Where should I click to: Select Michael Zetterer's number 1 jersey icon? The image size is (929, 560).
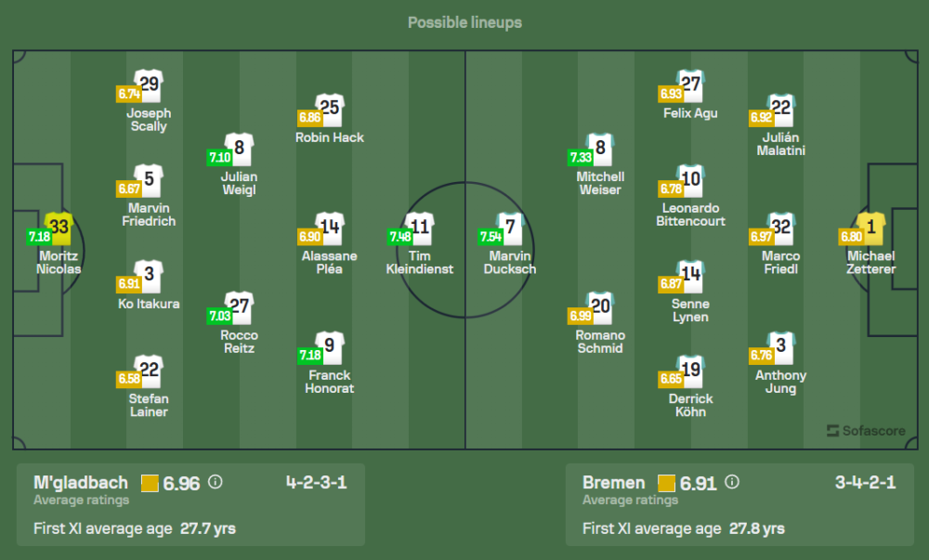871,228
